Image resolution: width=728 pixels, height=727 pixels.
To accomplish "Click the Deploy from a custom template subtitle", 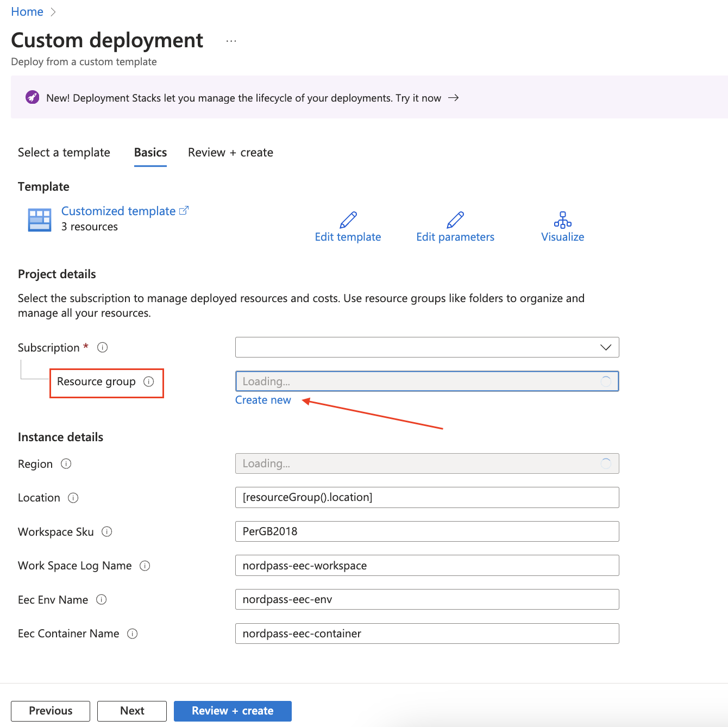I will pos(84,62).
